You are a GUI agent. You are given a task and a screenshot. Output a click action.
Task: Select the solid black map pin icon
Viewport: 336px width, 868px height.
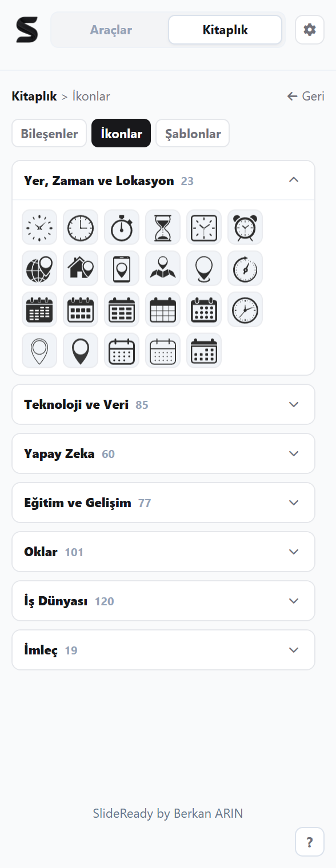pos(81,351)
